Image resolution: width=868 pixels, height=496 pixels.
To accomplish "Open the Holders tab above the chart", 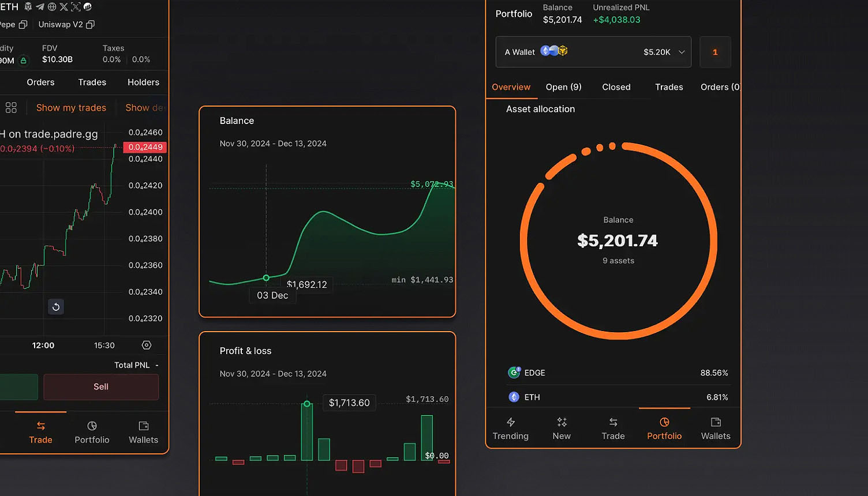I will [x=143, y=82].
